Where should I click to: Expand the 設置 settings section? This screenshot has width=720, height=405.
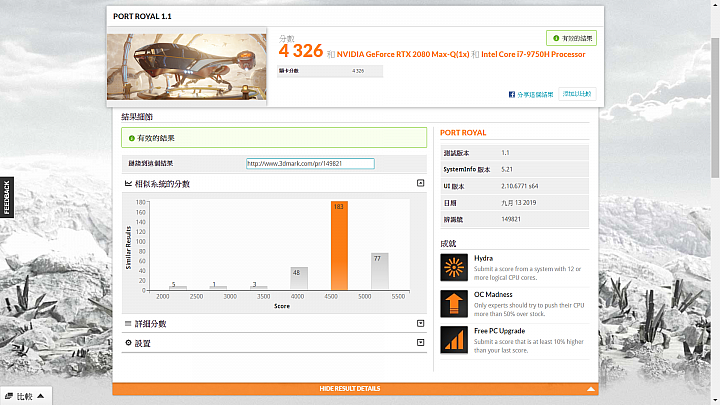420,343
